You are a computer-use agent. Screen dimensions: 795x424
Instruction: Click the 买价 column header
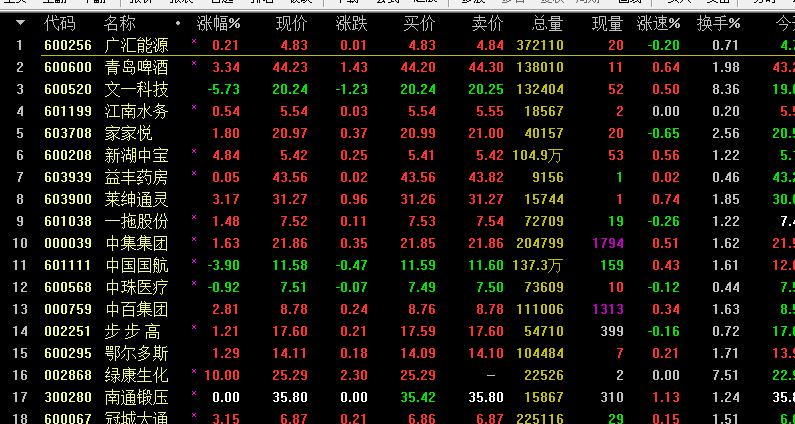pyautogui.click(x=419, y=23)
